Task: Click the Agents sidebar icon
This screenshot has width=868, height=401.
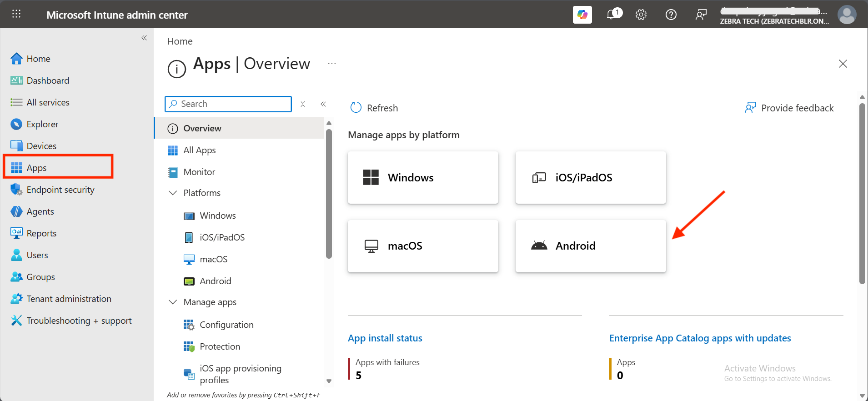Action: (16, 211)
